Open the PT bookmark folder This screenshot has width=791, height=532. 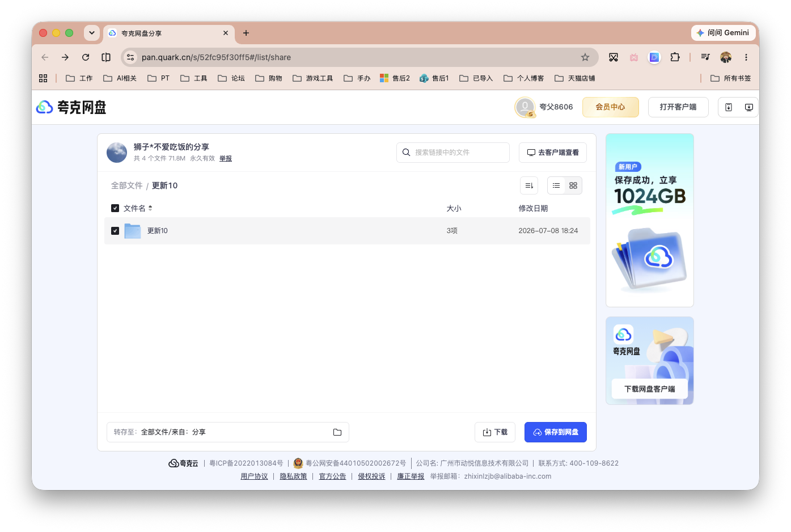[159, 78]
